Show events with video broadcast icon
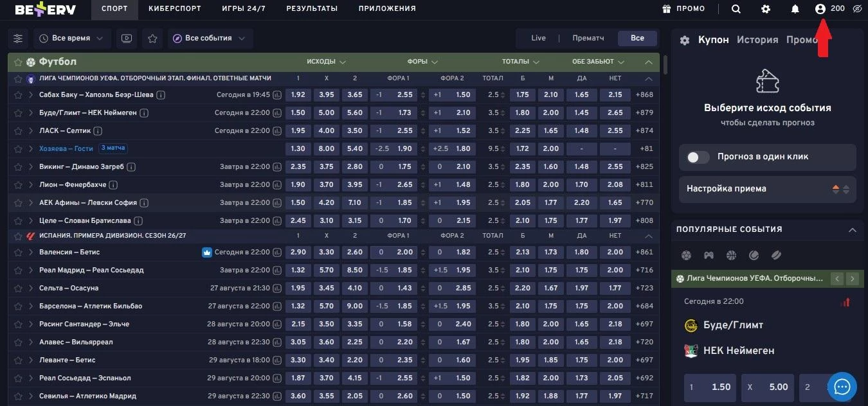The image size is (868, 406). click(127, 39)
